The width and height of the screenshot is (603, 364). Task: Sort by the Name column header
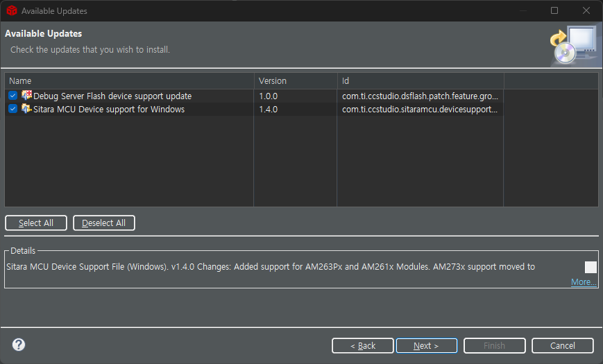(129, 80)
